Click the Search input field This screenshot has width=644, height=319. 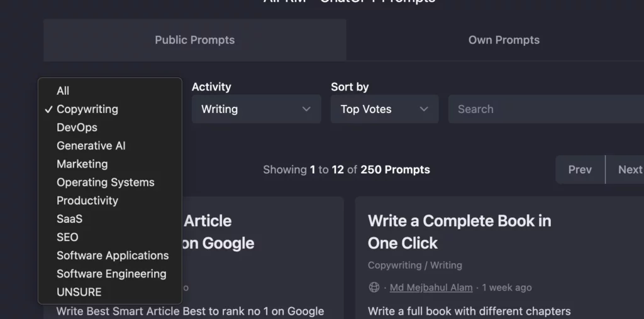(547, 109)
